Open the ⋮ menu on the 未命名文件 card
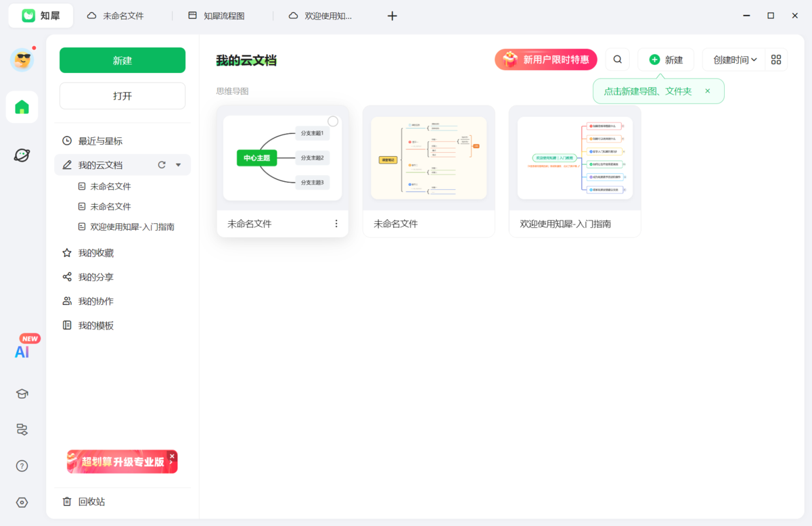Image resolution: width=812 pixels, height=526 pixels. (336, 223)
